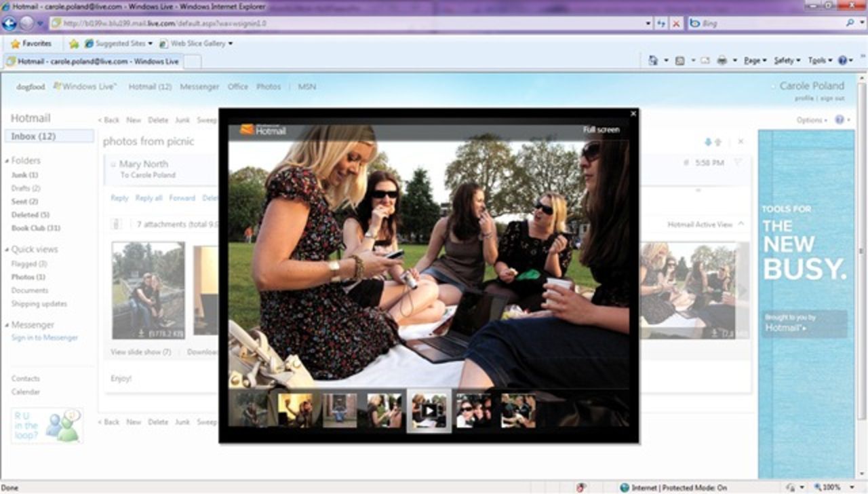
Task: Click the Refresh page icon
Action: 661,23
